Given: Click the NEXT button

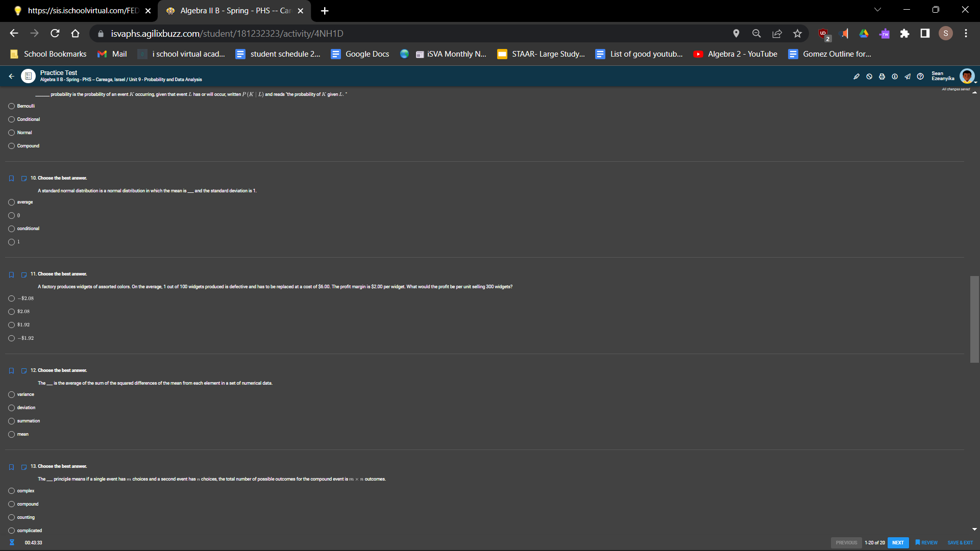Looking at the screenshot, I should click(898, 543).
